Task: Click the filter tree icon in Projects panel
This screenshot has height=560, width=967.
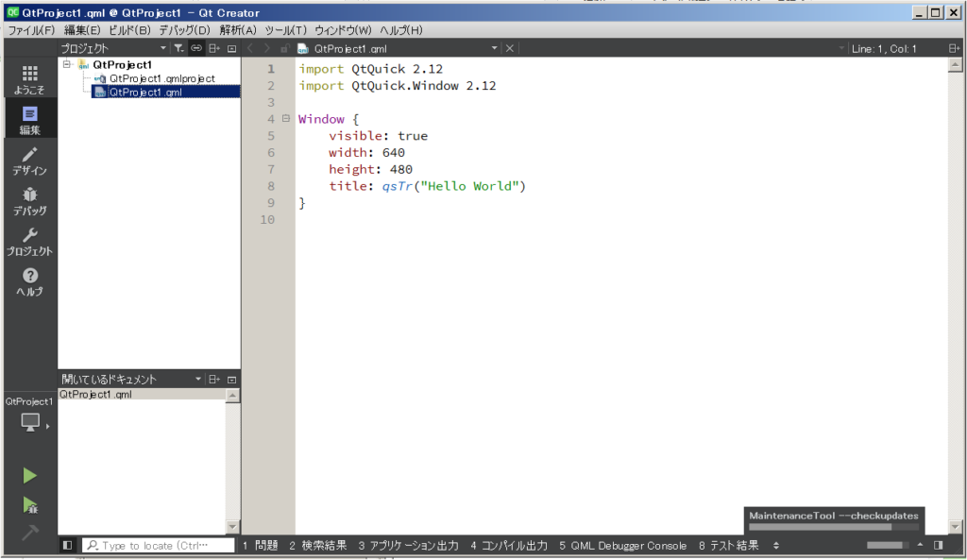Action: click(178, 48)
